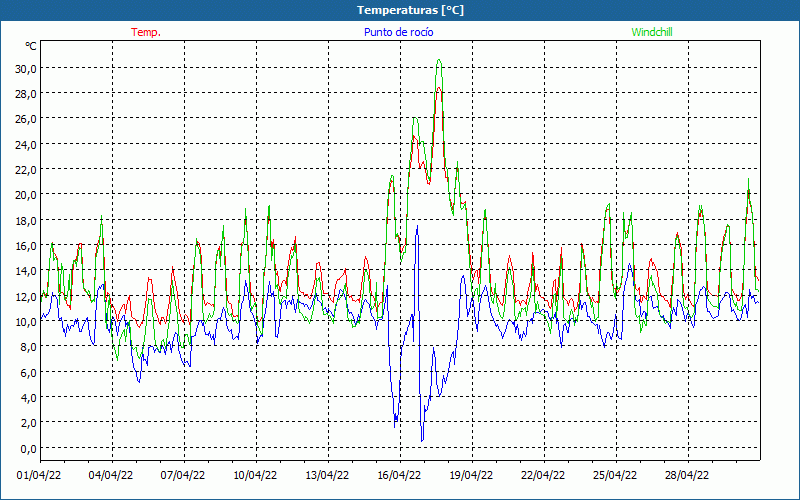
Task: Click the green windchill peak above 30 °C
Action: pyautogui.click(x=439, y=60)
